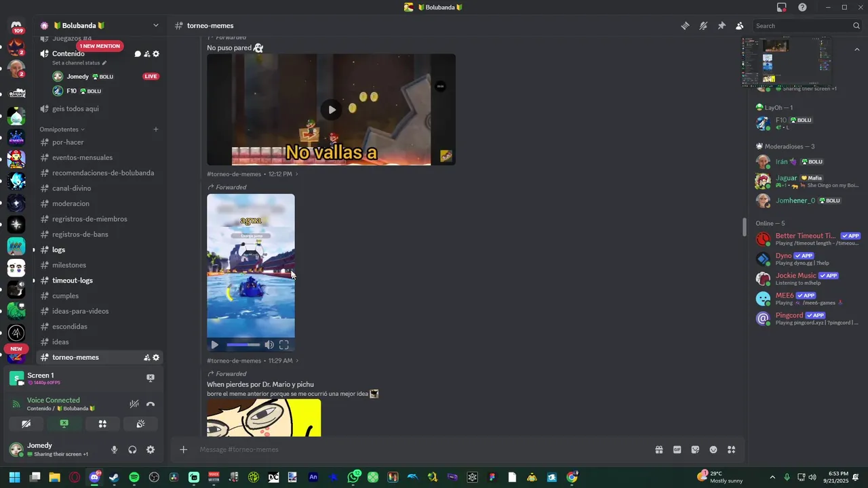This screenshot has width=868, height=488.
Task: Click the Voice Connected status text
Action: 54,401
